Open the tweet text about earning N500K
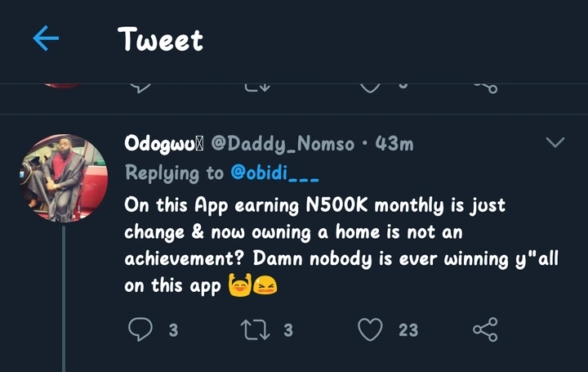The image size is (588, 372). 314,245
